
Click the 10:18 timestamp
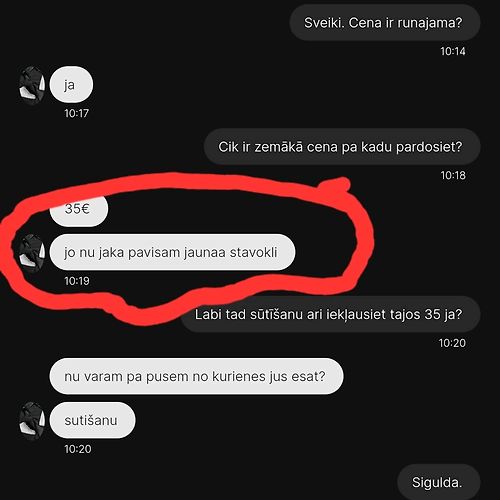(x=453, y=175)
